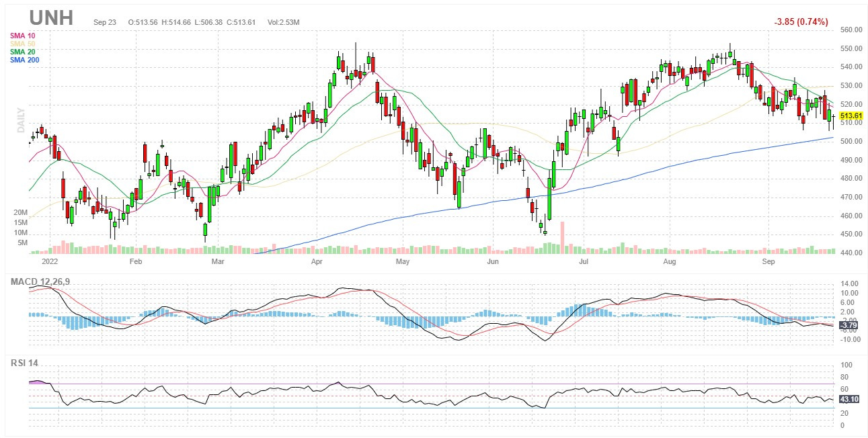Select the Sep 23 date label
This screenshot has height=438, width=868.
pyautogui.click(x=105, y=22)
